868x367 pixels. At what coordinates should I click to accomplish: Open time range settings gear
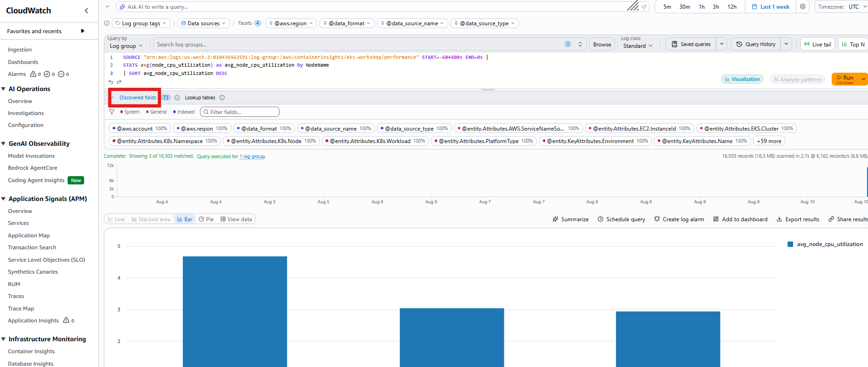(x=803, y=7)
